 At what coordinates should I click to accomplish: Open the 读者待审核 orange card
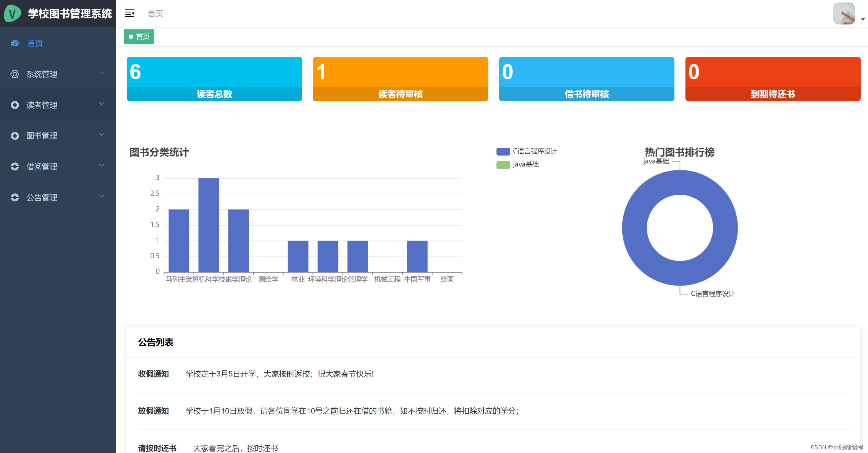point(400,79)
